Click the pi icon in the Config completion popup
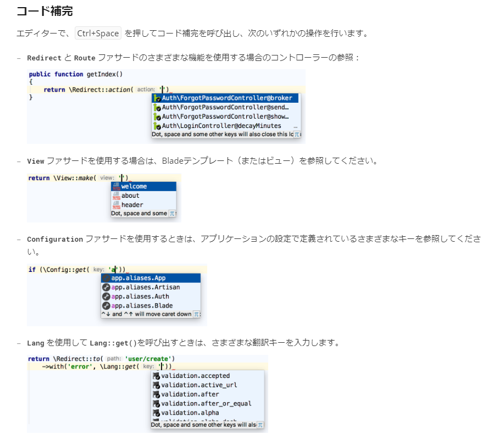The height and width of the screenshot is (440, 504). coord(196,314)
